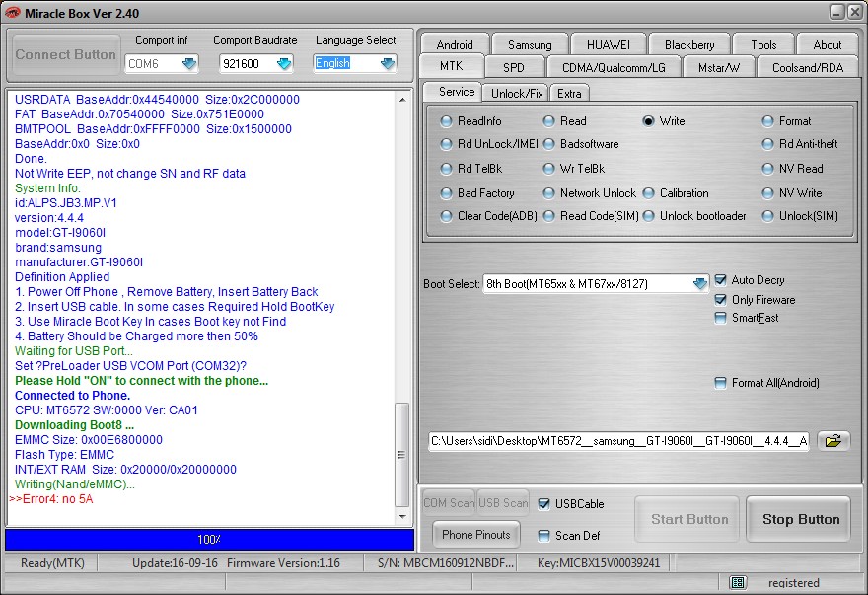The width and height of the screenshot is (868, 595).
Task: Switch to the Samsung tab
Action: pyautogui.click(x=530, y=44)
